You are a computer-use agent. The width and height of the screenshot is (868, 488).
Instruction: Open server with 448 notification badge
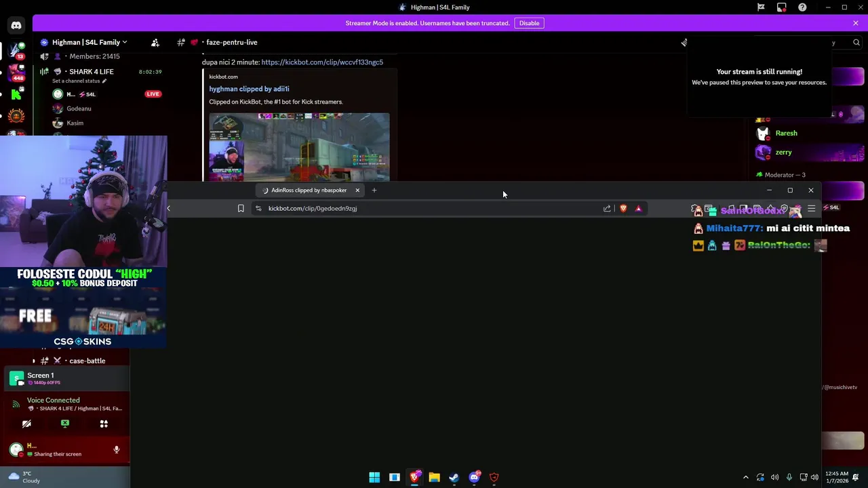tap(16, 72)
